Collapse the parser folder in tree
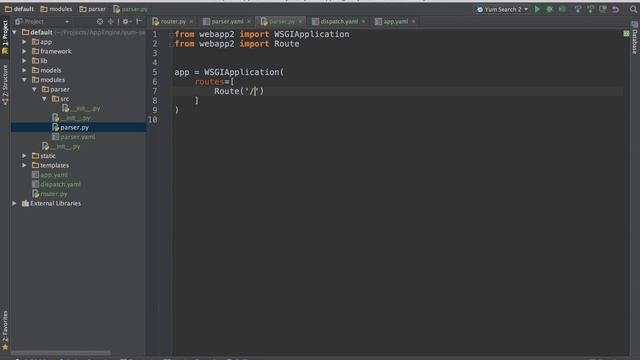640x360 pixels. (35, 89)
